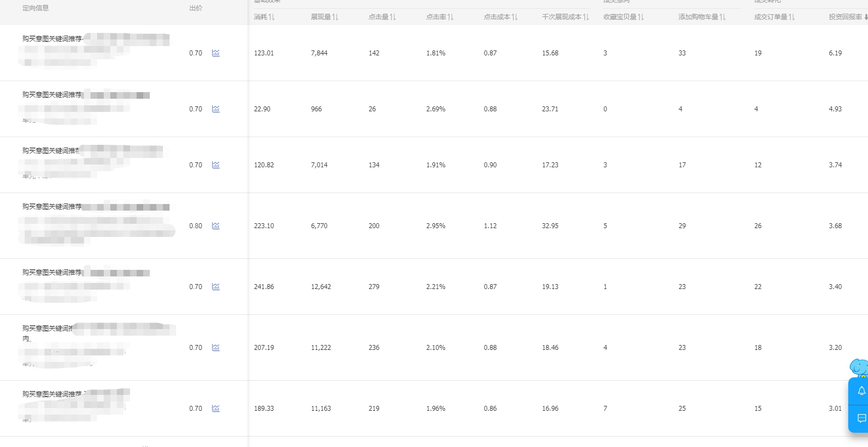Show trend chart for the 120.82 spend row
Image resolution: width=868 pixels, height=447 pixels.
[216, 165]
